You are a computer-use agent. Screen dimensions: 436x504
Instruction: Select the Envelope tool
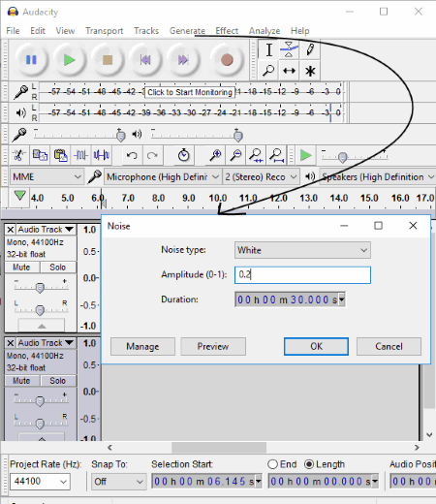(289, 50)
